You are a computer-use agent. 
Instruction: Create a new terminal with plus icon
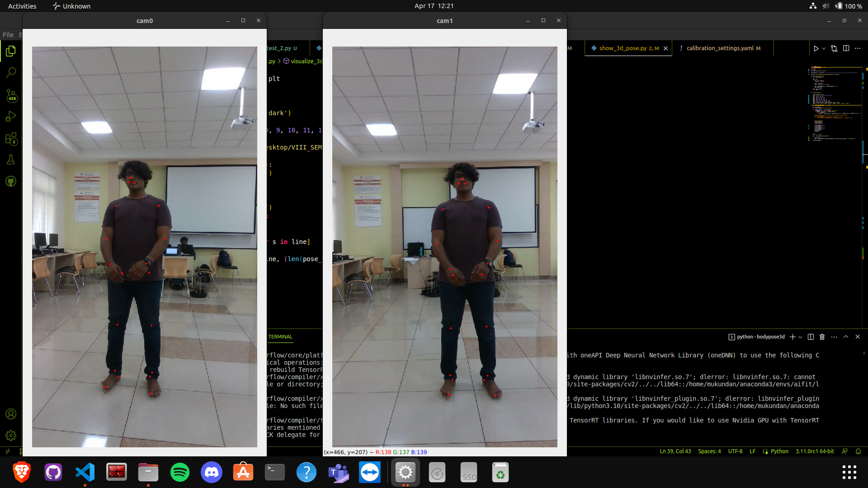click(793, 337)
